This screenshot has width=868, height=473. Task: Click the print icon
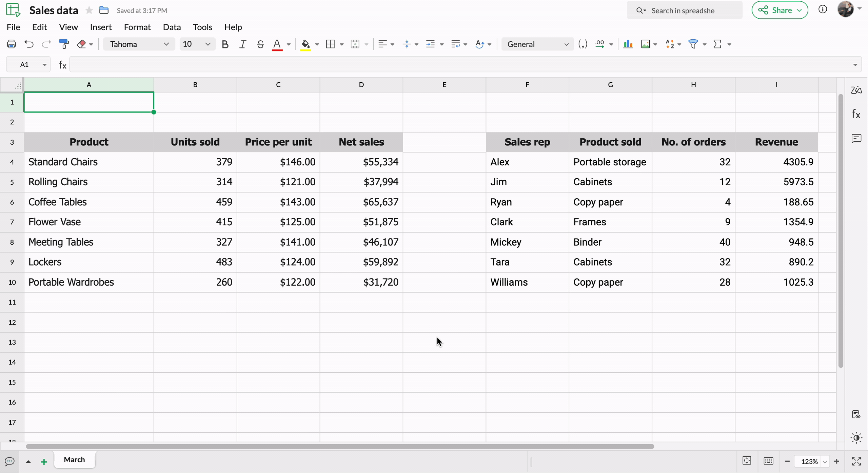[12, 44]
